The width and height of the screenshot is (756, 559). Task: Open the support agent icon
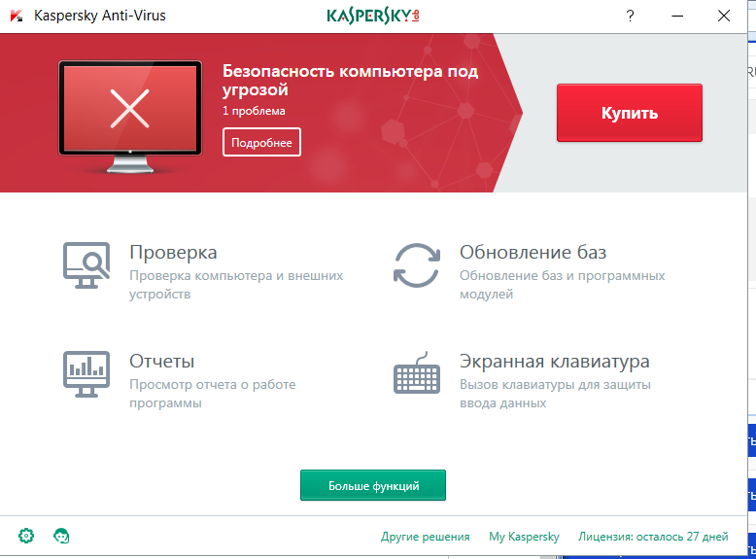pos(61,536)
